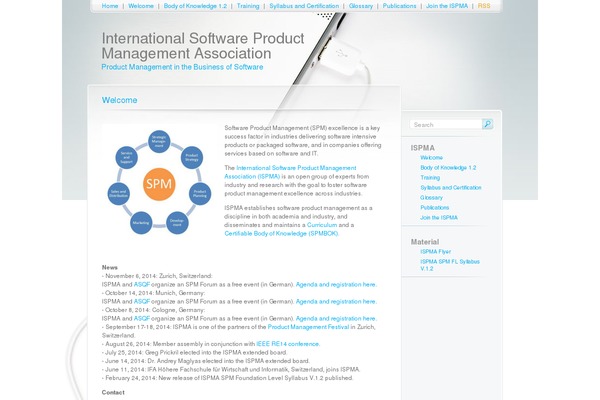Click the News heading
Screen dimensions: 600x400
(109, 268)
